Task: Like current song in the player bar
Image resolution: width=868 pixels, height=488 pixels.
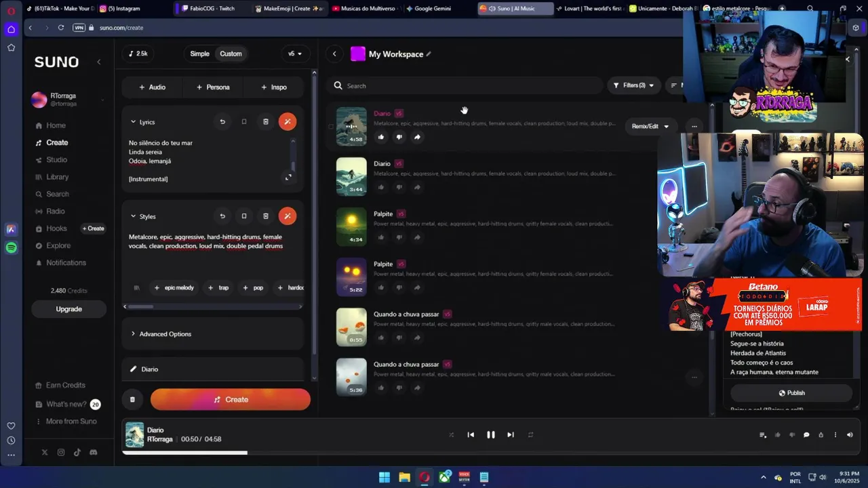Action: [777, 435]
